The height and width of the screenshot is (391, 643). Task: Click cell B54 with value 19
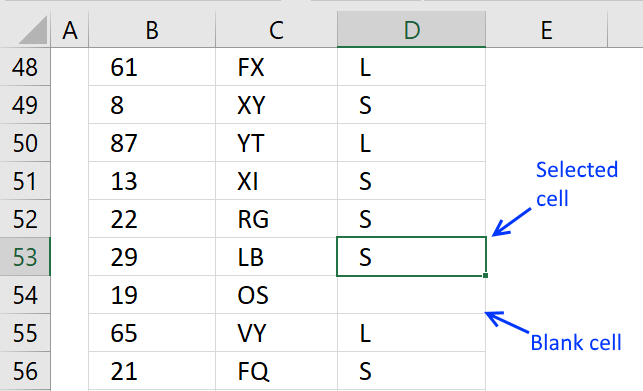(152, 295)
